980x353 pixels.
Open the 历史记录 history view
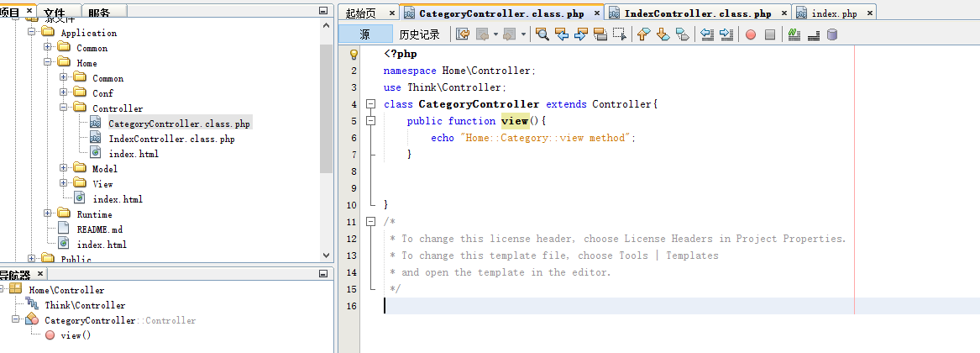419,34
